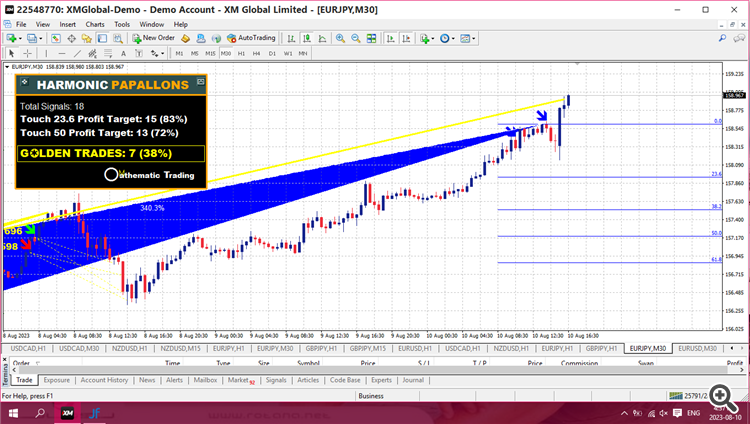Screen dimensions: 750x424
Task: Open the Charts menu
Action: click(x=95, y=24)
